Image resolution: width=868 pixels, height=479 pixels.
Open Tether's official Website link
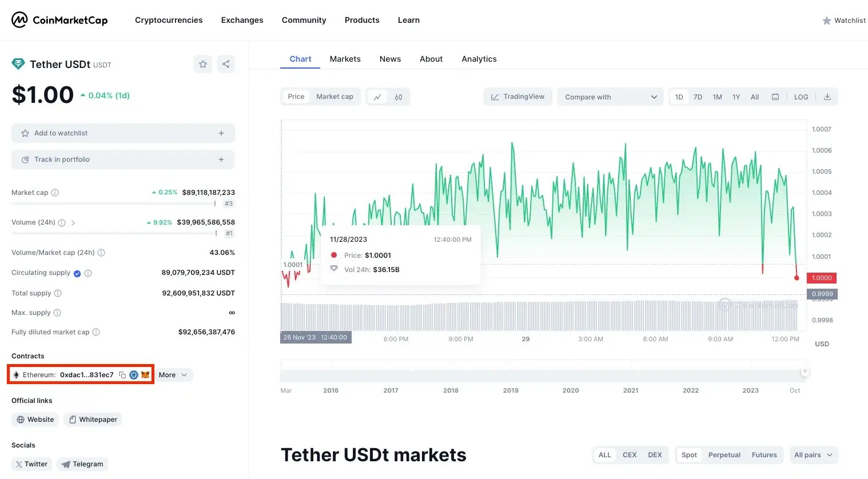[35, 419]
